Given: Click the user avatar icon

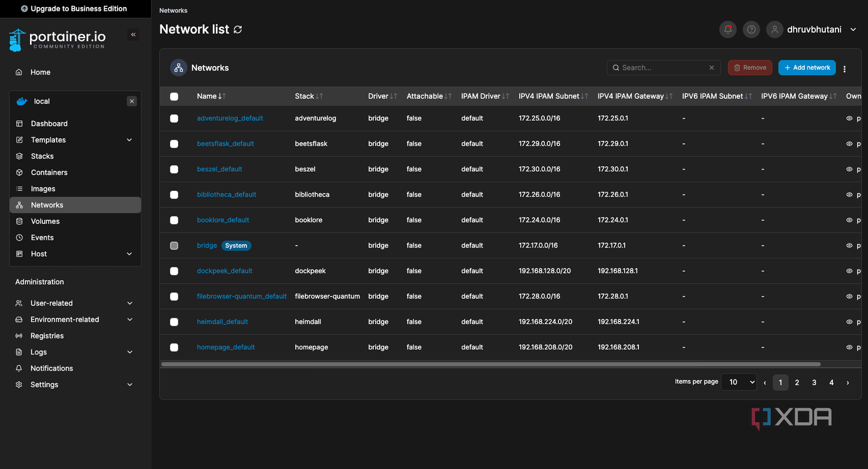Looking at the screenshot, I should tap(775, 29).
